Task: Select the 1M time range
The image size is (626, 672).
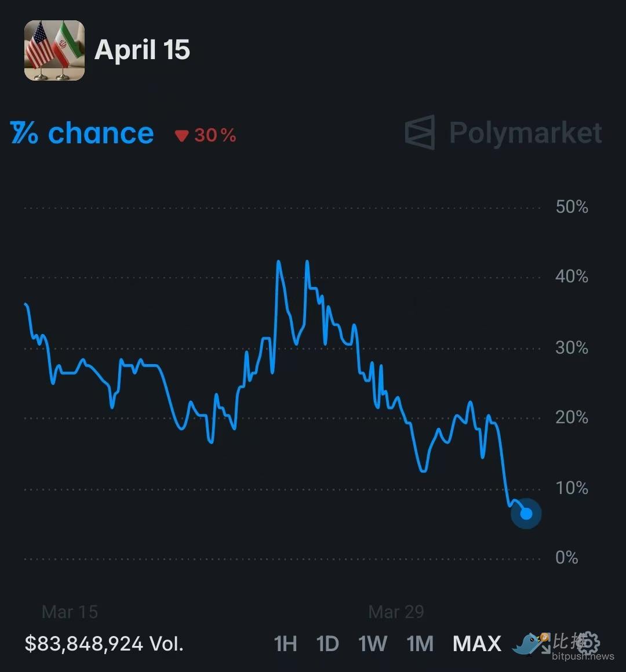Action: pyautogui.click(x=420, y=644)
